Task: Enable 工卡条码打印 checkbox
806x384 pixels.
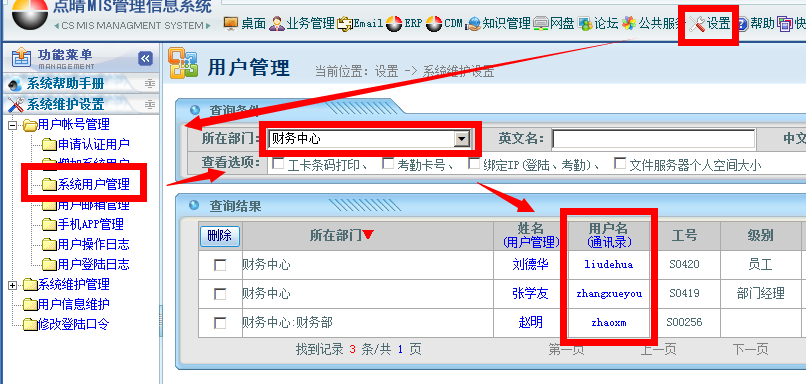Action: pyautogui.click(x=278, y=163)
